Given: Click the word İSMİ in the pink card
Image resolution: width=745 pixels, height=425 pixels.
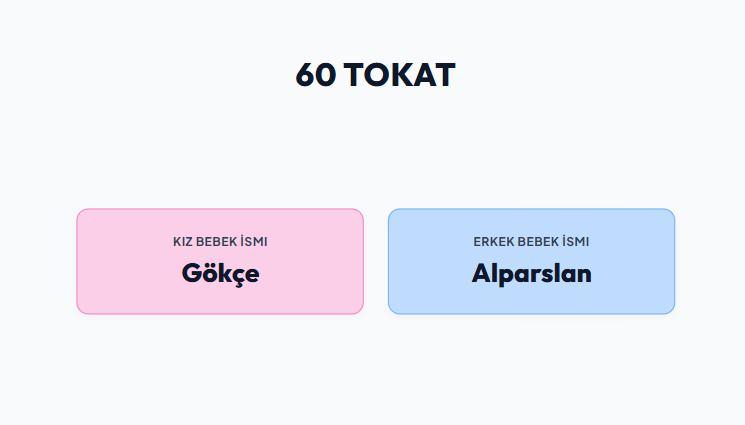Looking at the screenshot, I should (x=254, y=241).
